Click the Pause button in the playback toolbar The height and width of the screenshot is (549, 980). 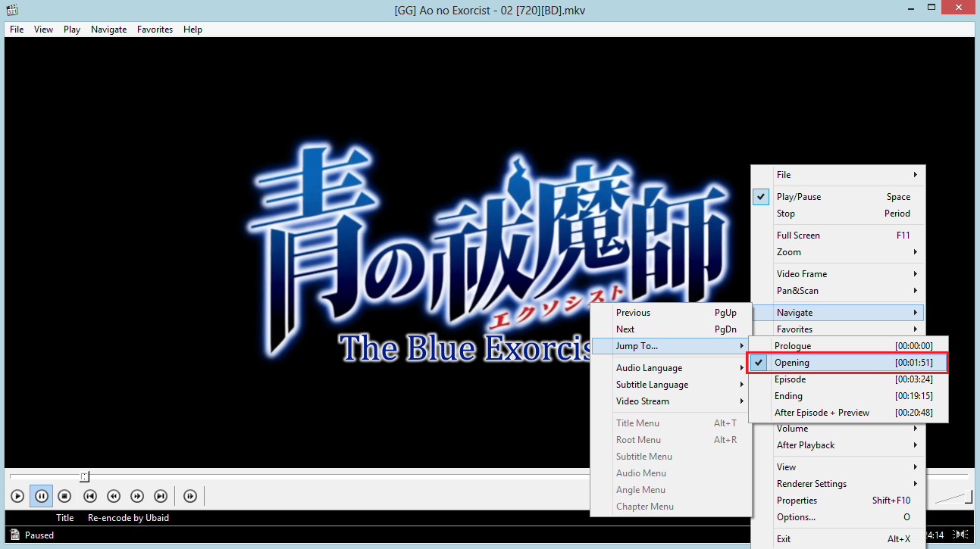(42, 496)
